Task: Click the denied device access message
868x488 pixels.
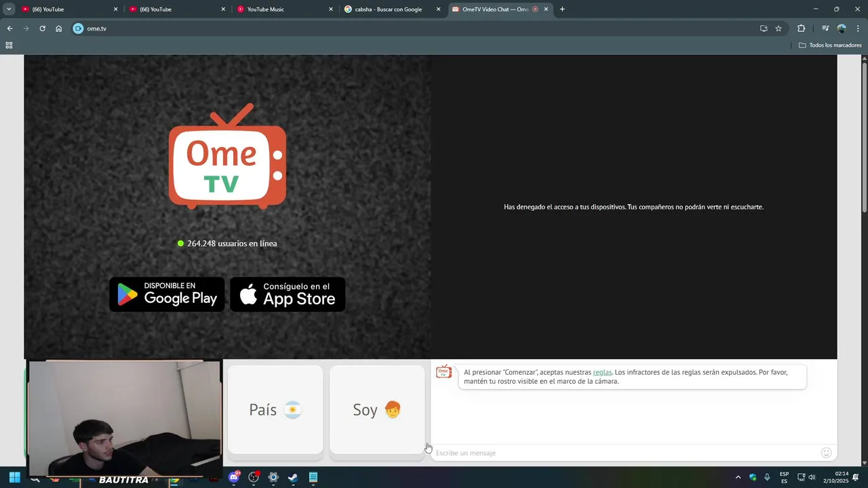Action: (x=633, y=207)
